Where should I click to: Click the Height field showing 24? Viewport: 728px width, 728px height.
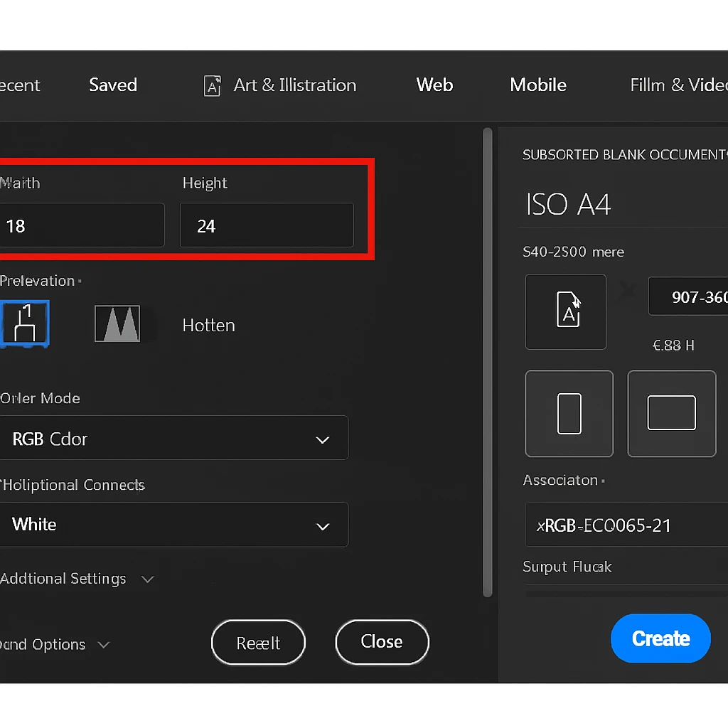point(267,226)
